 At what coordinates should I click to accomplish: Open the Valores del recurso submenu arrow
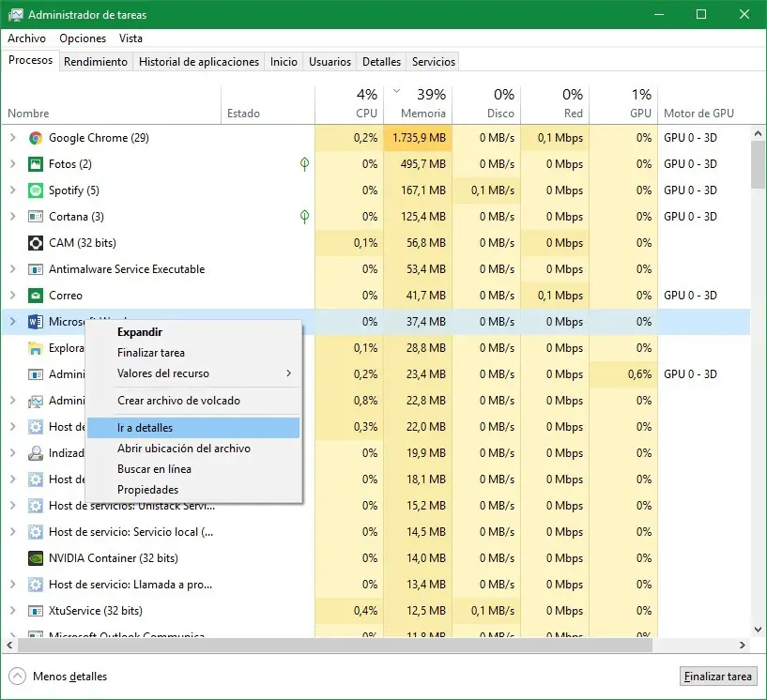coord(288,373)
